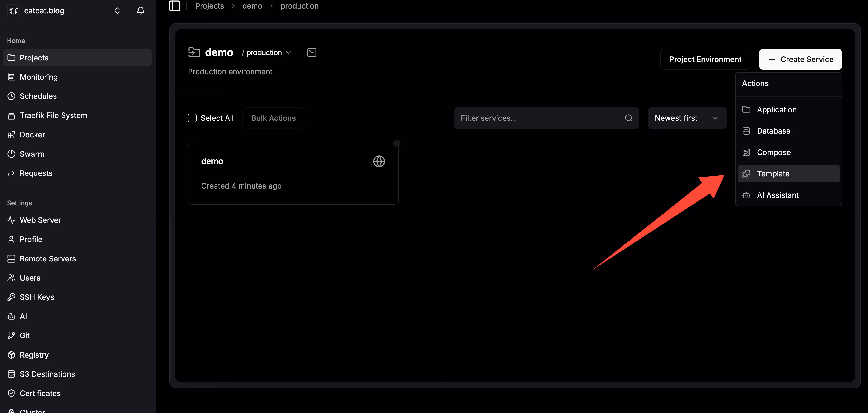The width and height of the screenshot is (868, 413).
Task: Open Swarm in sidebar
Action: click(32, 154)
